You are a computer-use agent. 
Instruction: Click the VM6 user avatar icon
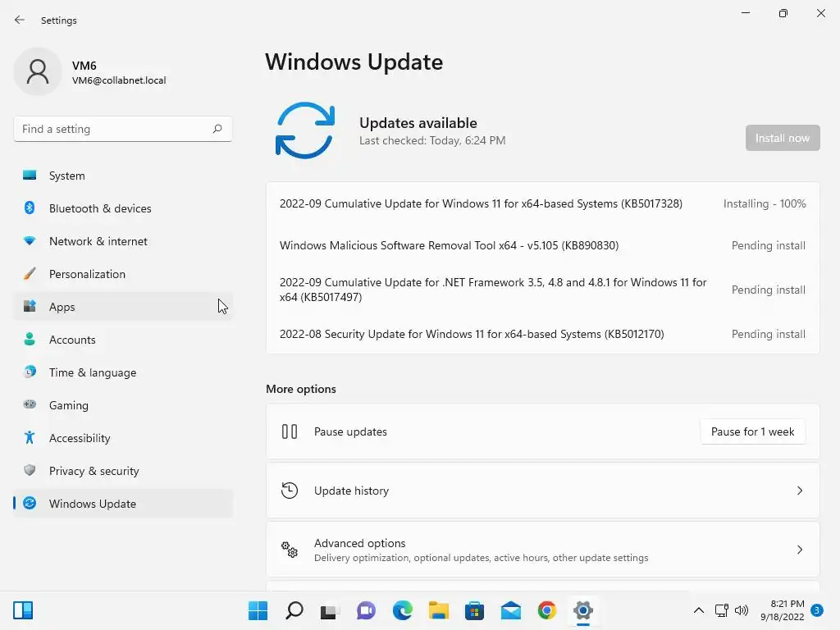click(38, 71)
